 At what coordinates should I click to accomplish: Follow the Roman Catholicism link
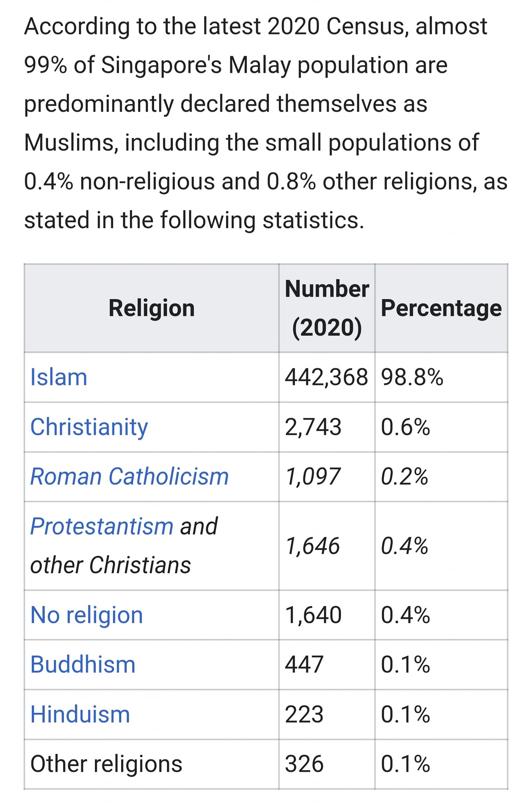click(129, 477)
